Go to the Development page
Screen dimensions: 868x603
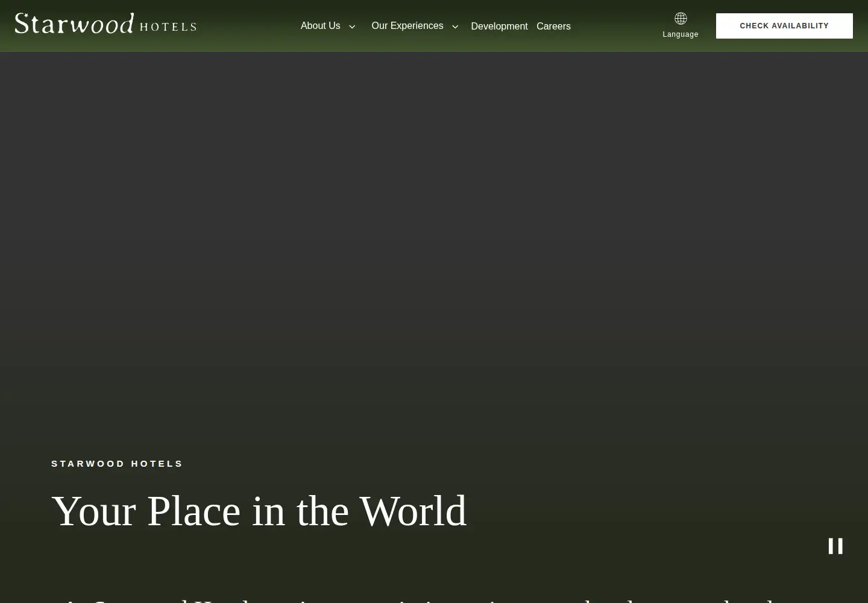499,27
